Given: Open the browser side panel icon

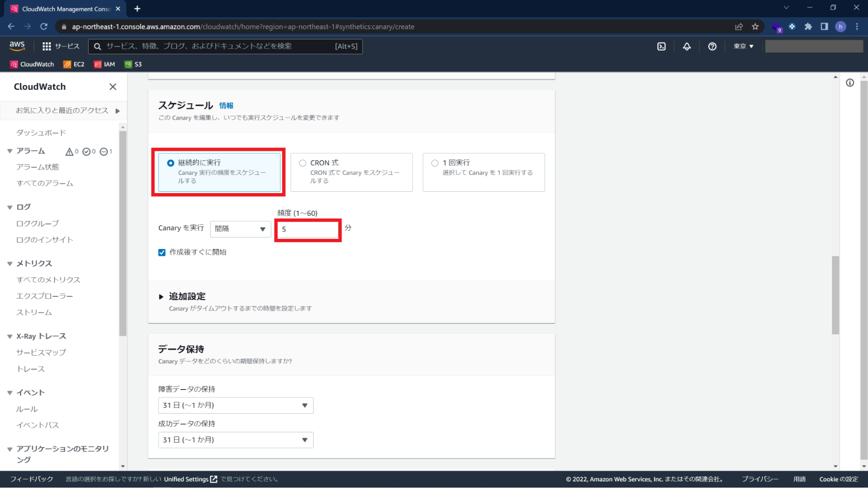Looking at the screenshot, I should (824, 26).
